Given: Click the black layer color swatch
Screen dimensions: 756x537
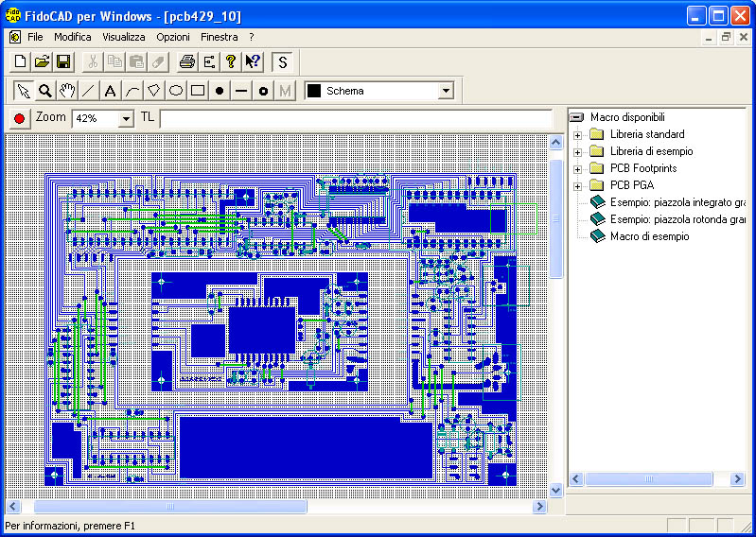Looking at the screenshot, I should pos(314,91).
